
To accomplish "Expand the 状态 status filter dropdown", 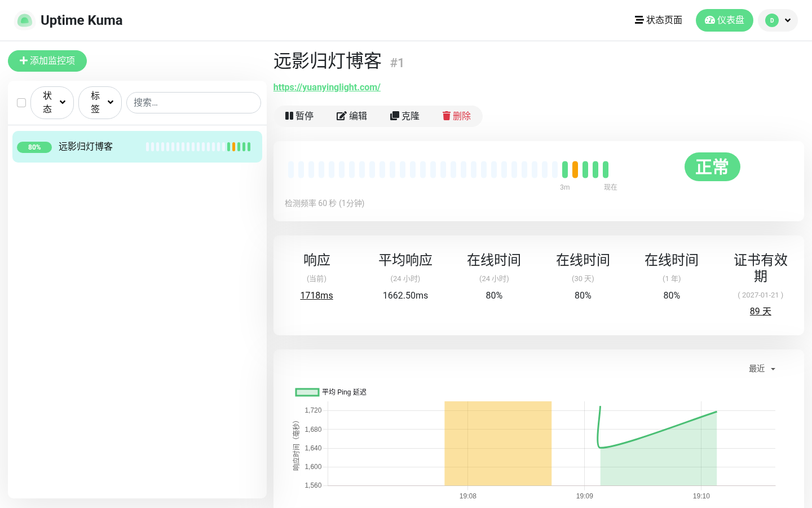I will [52, 103].
